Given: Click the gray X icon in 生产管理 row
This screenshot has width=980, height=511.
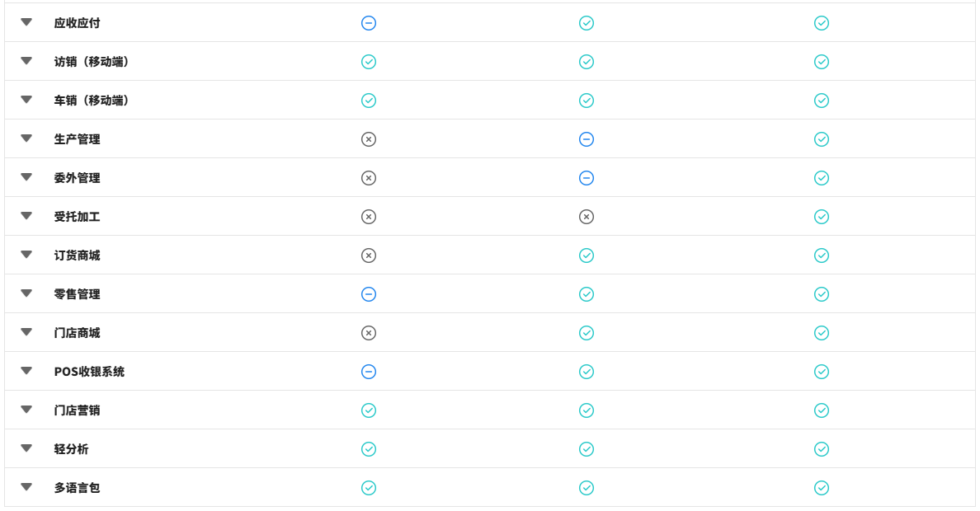Looking at the screenshot, I should coord(369,139).
